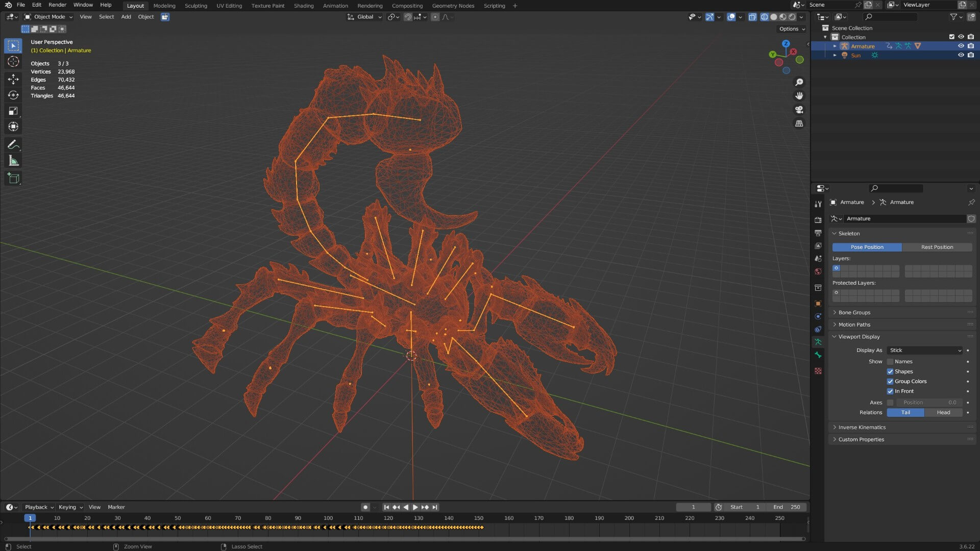Expand the Armature item in outliner
The height and width of the screenshot is (551, 980).
tap(835, 46)
